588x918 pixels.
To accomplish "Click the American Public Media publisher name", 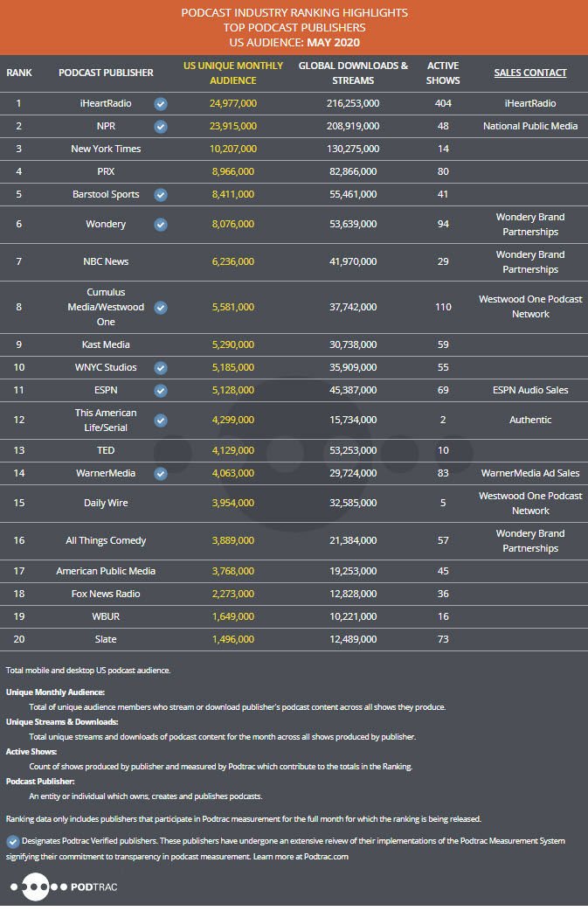I will [106, 571].
